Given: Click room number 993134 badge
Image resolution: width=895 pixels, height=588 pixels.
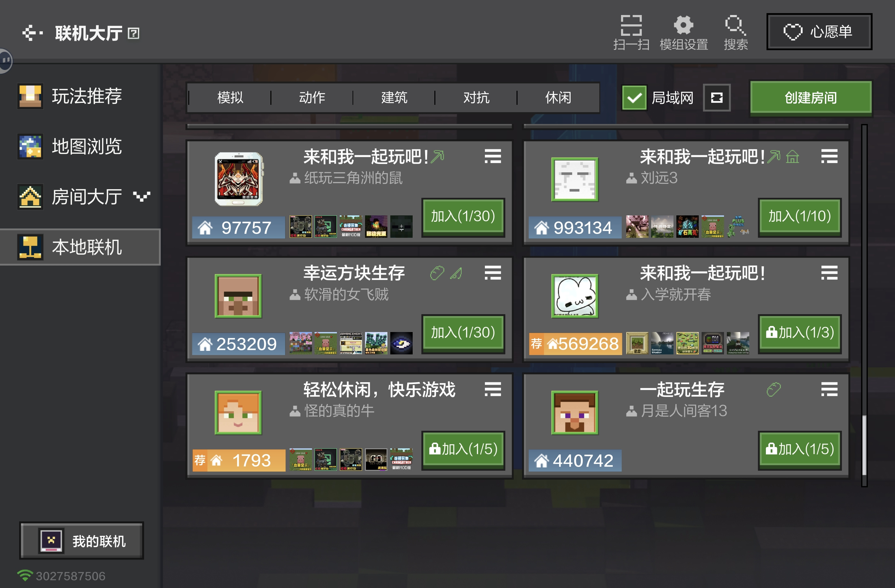Looking at the screenshot, I should point(575,228).
